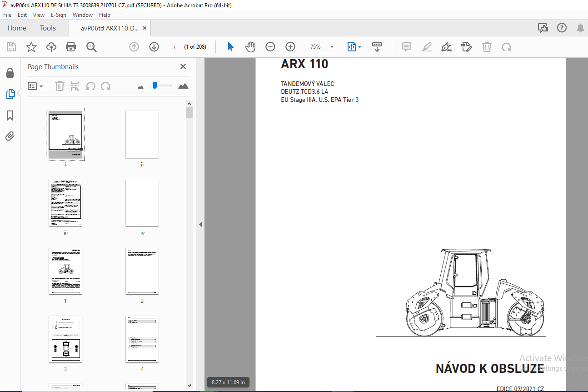Go to next page arrow
The height and width of the screenshot is (392, 588).
tap(154, 47)
